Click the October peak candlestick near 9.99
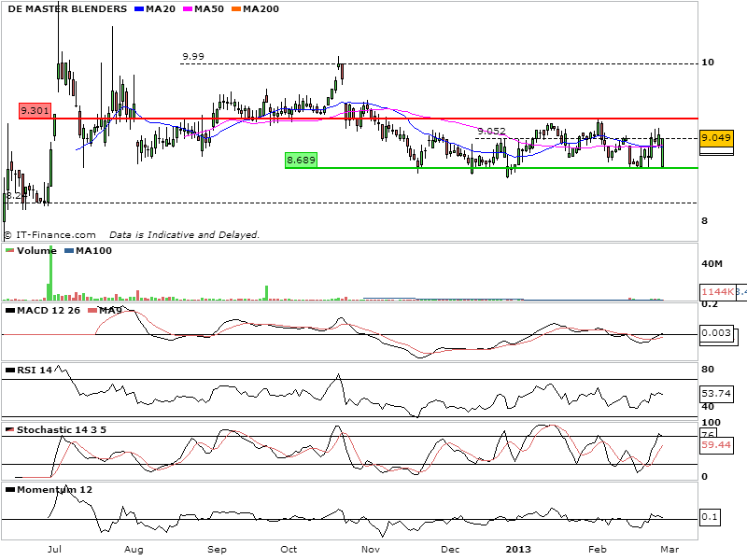This screenshot has width=747, height=560. tap(339, 66)
